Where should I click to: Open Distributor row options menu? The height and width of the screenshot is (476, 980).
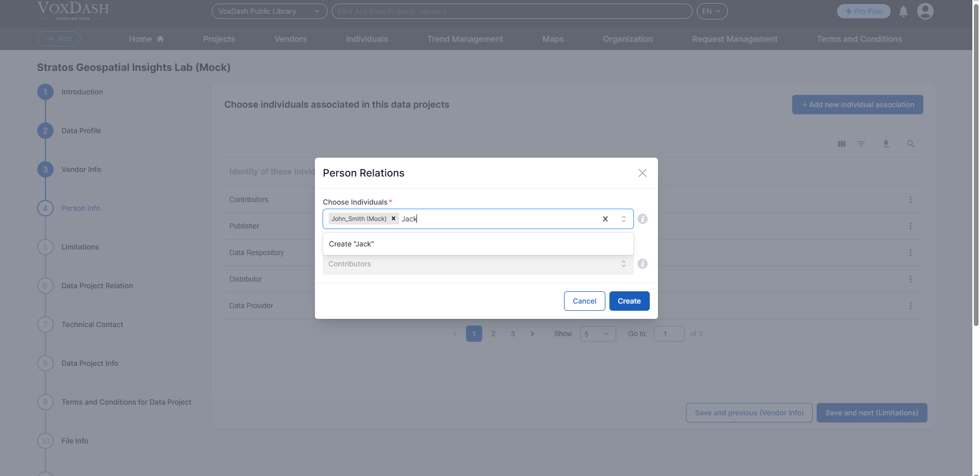tap(910, 279)
